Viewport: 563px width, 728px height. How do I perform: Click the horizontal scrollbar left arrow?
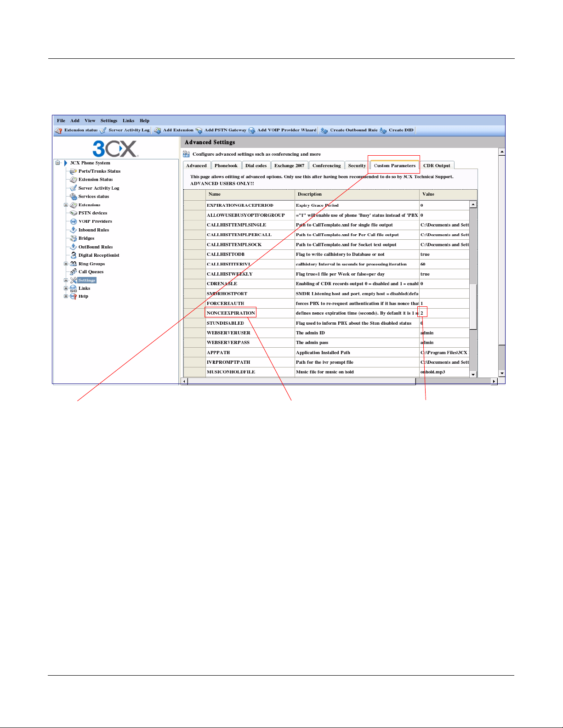tap(184, 381)
